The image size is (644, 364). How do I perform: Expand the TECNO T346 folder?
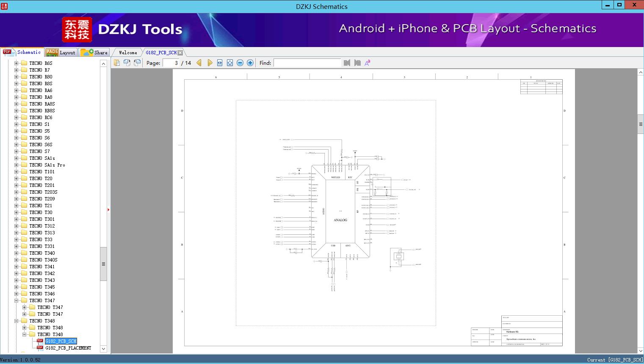[17, 294]
